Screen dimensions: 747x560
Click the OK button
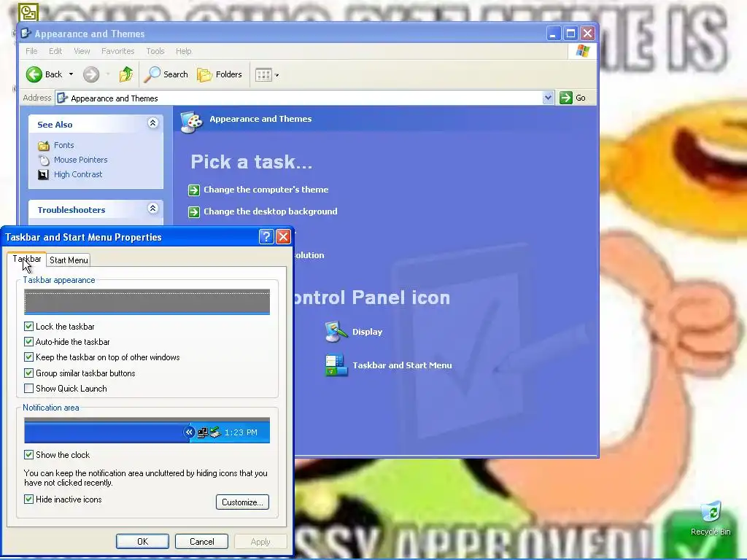142,542
